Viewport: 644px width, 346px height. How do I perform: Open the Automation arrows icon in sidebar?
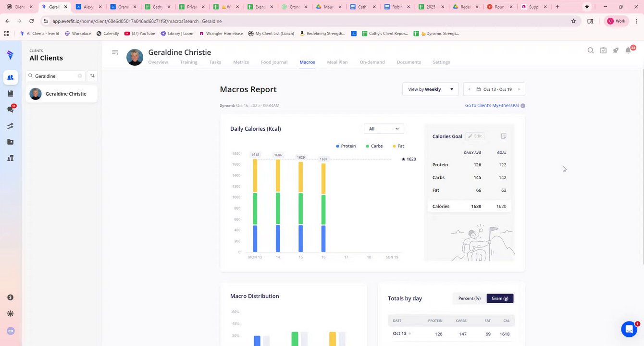[x=10, y=126]
